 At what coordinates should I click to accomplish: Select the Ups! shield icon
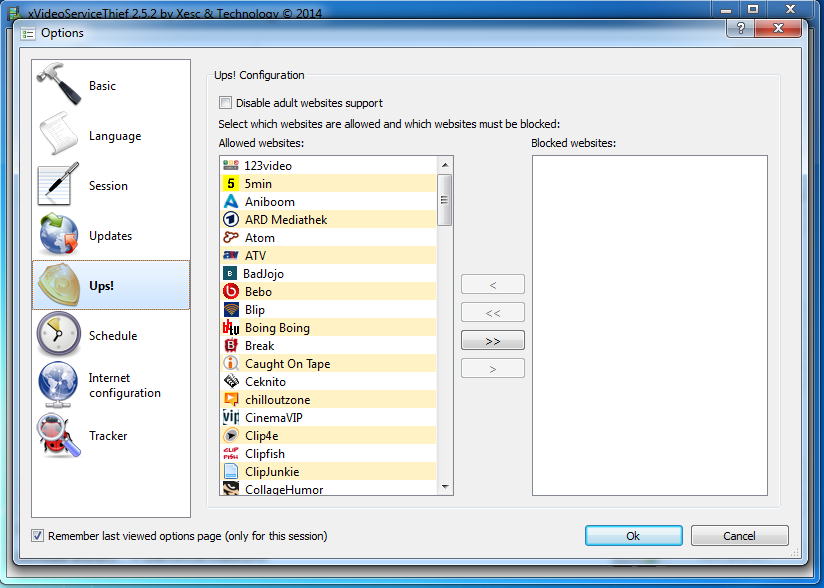coord(59,286)
